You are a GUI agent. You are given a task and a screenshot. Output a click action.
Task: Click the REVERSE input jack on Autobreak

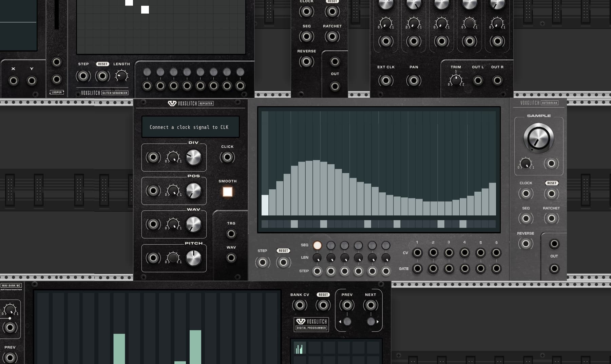(526, 244)
